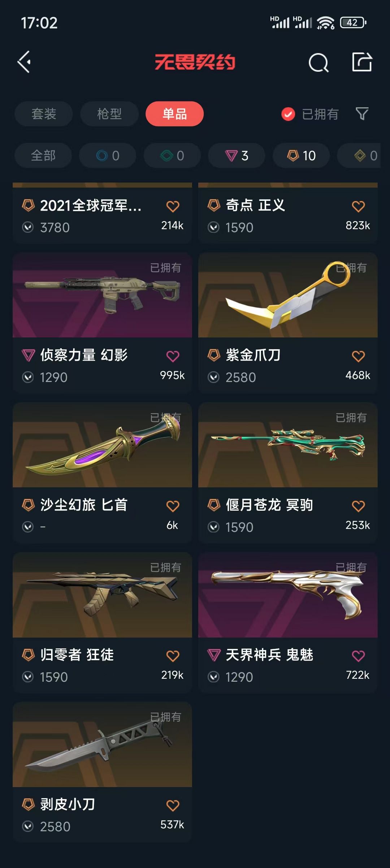
Task: Favorite 偃月苍龙 冥驹 heart icon
Action: (x=358, y=506)
